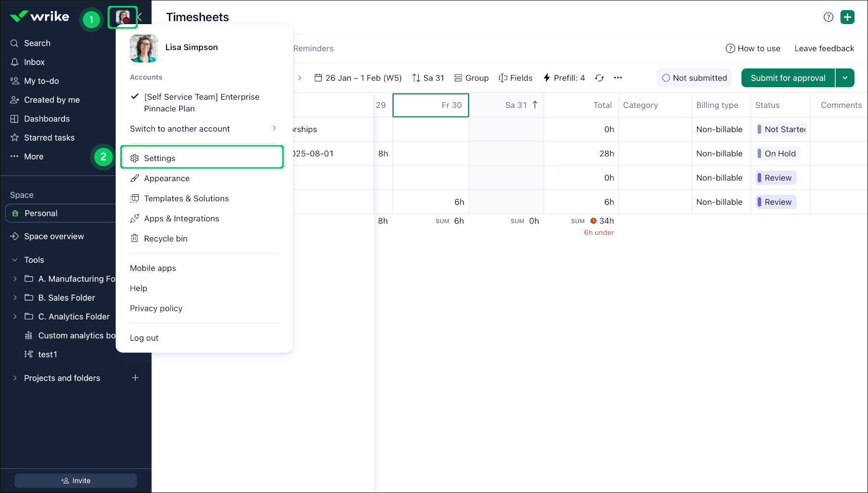Click Prefill: 4
This screenshot has width=868, height=493.
point(564,78)
